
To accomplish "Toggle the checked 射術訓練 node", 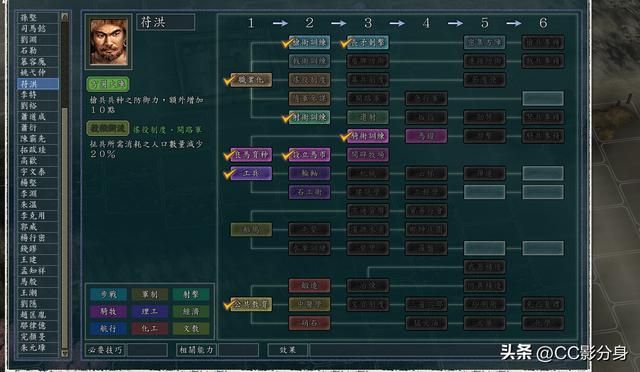I will 309,118.
